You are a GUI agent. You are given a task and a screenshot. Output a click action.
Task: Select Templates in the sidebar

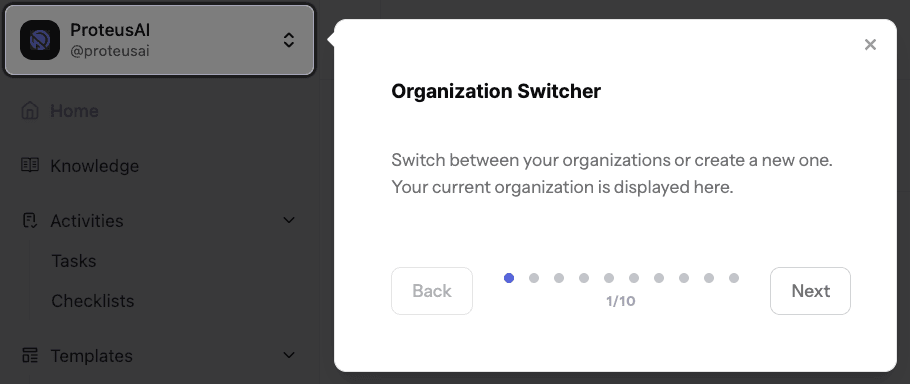coord(92,356)
